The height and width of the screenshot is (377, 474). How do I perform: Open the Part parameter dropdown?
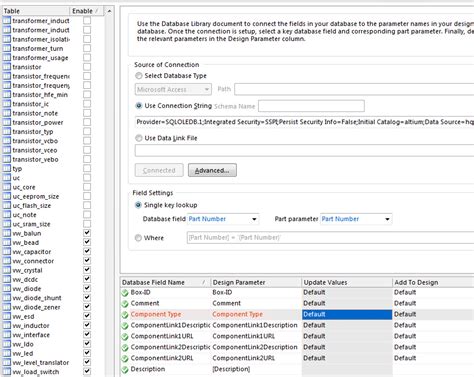[356, 219]
